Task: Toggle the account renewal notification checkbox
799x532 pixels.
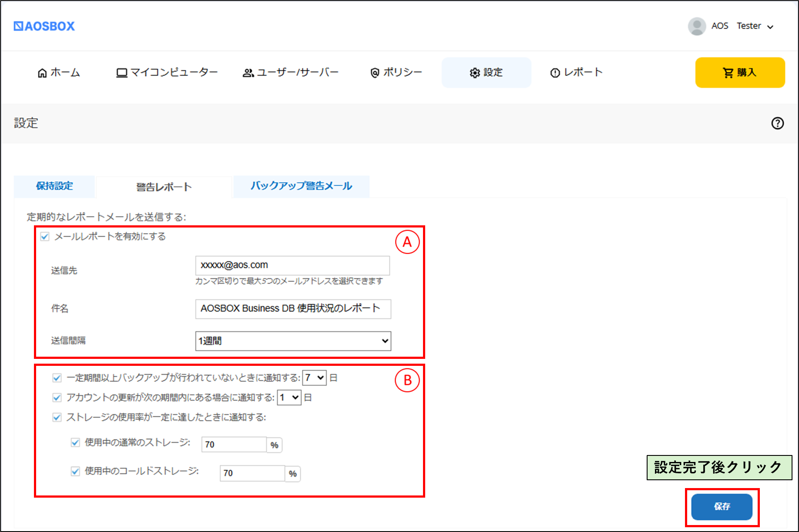Action: (x=57, y=398)
